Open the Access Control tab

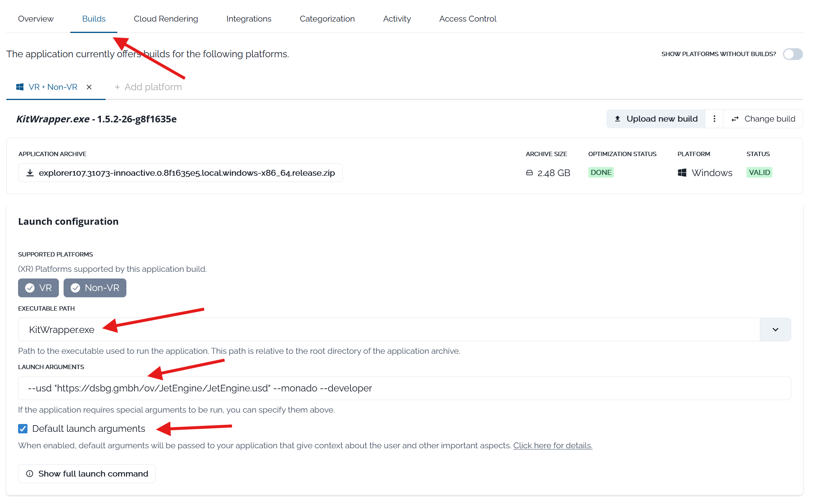coord(467,19)
